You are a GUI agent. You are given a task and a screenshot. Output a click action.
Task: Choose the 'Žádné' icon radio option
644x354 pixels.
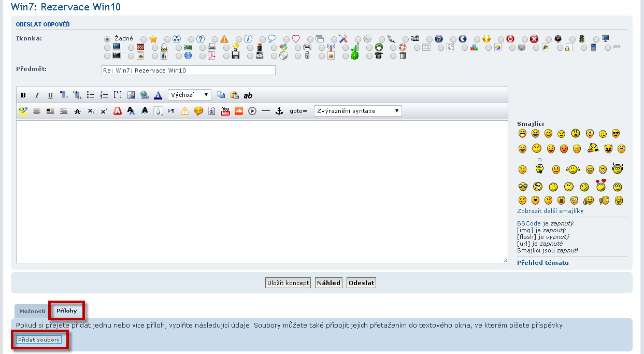coord(107,39)
